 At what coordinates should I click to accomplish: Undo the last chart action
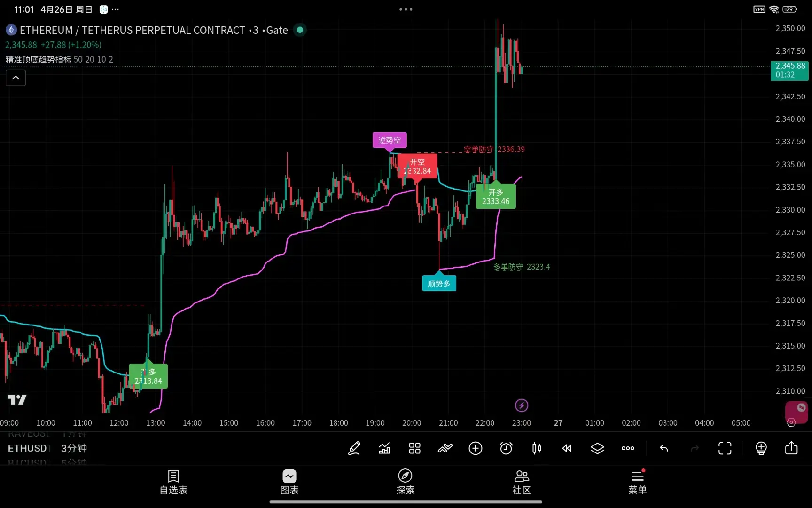point(664,448)
